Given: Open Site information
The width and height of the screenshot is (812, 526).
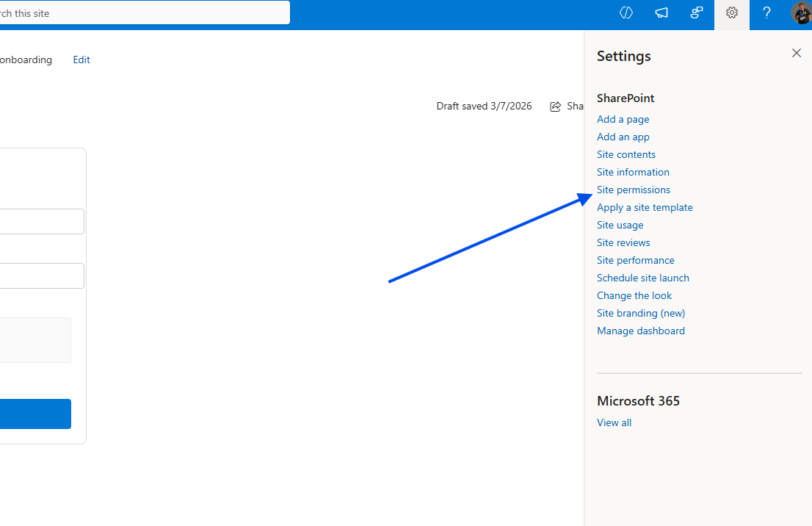Looking at the screenshot, I should tap(633, 172).
